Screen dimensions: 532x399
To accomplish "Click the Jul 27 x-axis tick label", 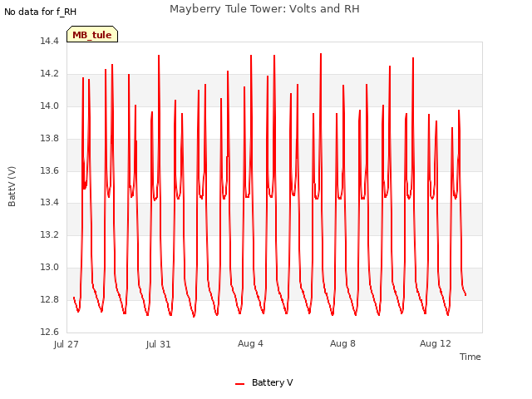I will [66, 344].
